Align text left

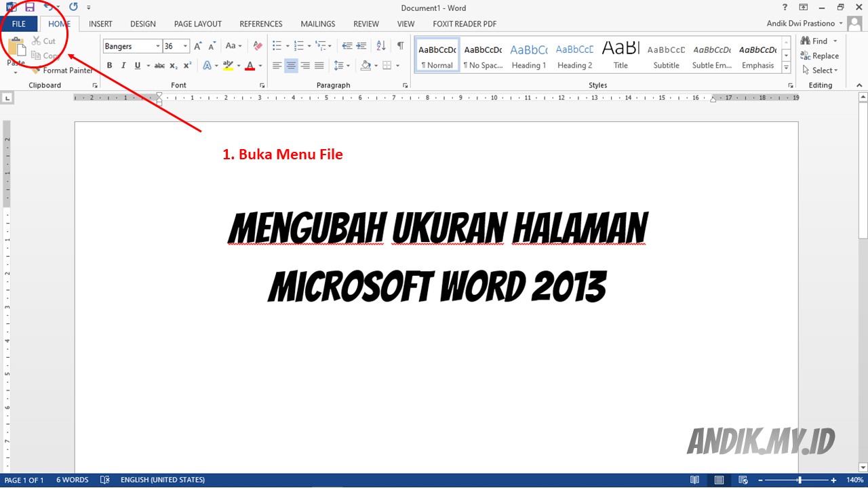[x=277, y=66]
